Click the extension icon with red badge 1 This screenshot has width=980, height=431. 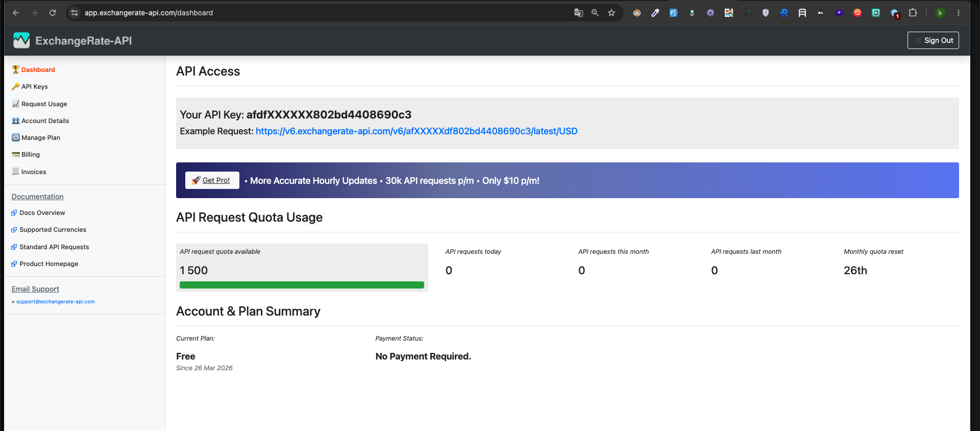coord(895,13)
